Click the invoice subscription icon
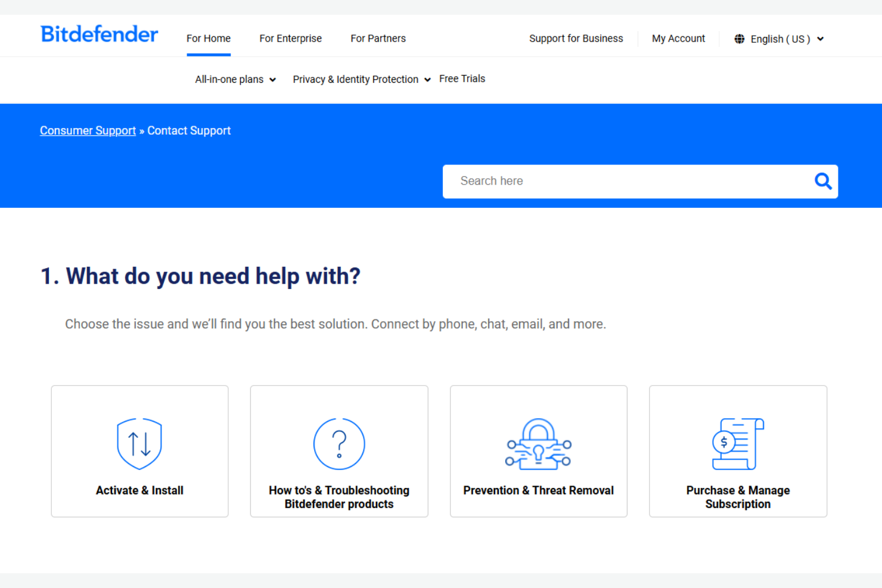This screenshot has width=882, height=588. coord(738,444)
